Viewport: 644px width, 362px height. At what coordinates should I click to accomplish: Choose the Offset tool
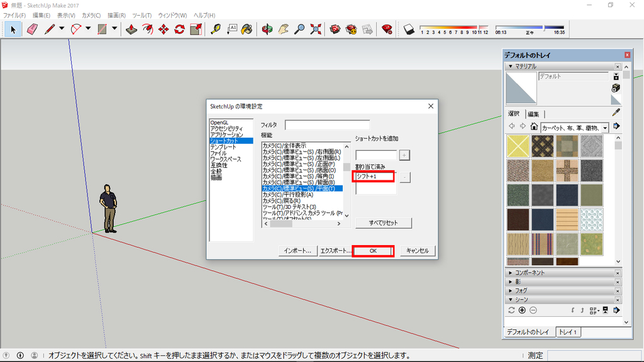click(x=147, y=29)
